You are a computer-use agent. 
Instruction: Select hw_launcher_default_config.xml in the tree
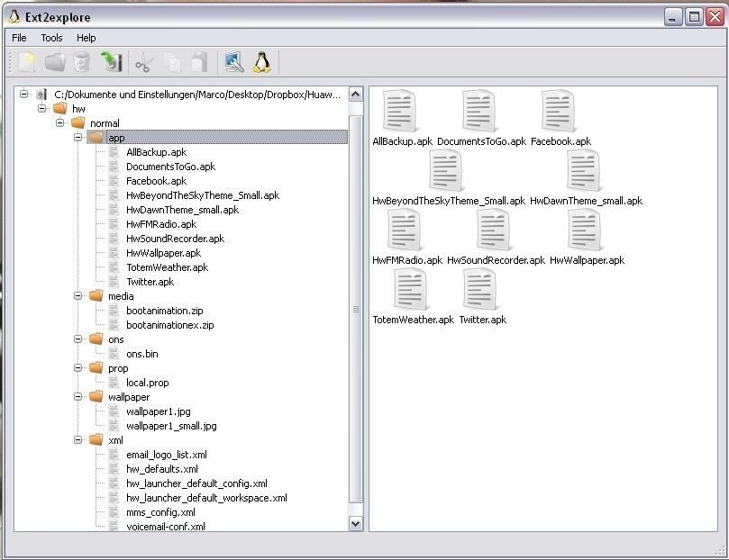196,483
